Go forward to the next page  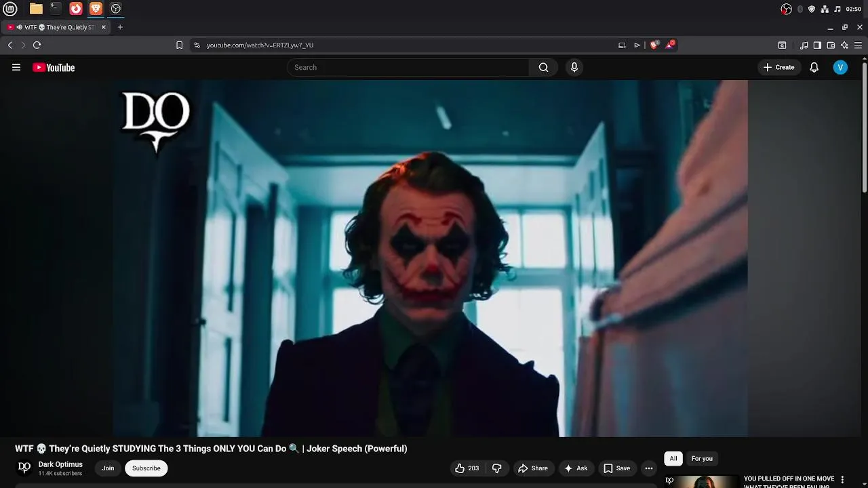point(23,45)
